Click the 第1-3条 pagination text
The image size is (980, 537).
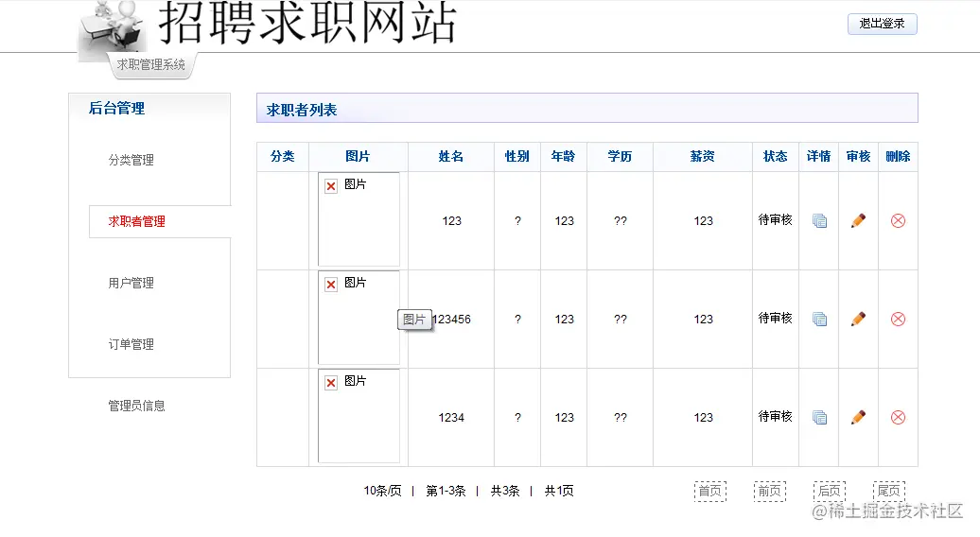pos(446,492)
